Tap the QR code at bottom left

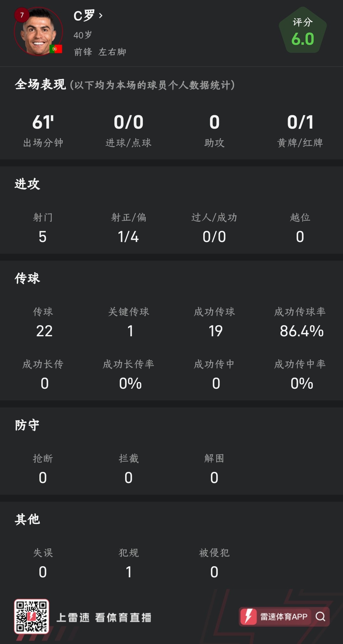point(31,616)
